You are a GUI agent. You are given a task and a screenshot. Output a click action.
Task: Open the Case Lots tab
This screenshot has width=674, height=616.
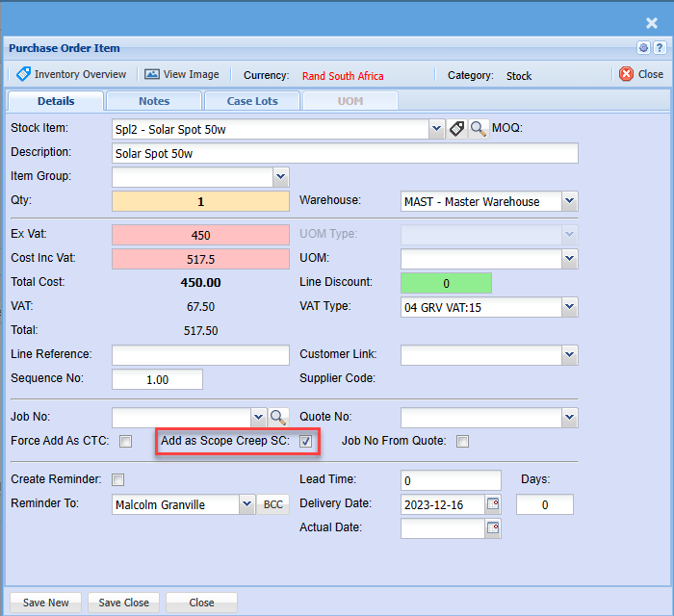[x=252, y=101]
